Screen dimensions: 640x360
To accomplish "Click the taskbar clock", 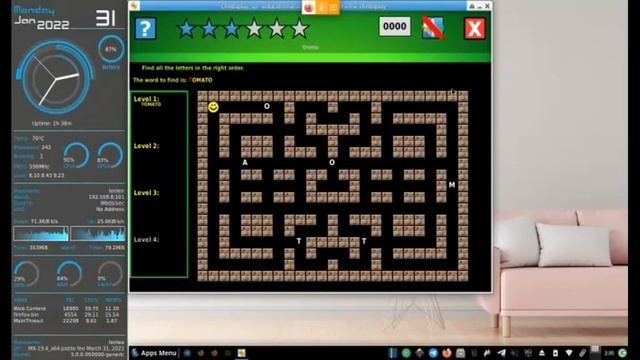I will (x=609, y=353).
